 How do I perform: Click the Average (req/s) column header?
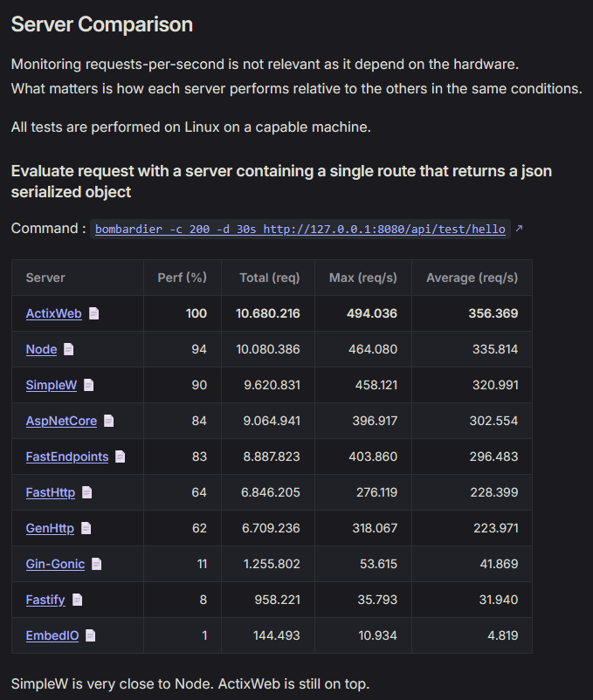click(472, 278)
